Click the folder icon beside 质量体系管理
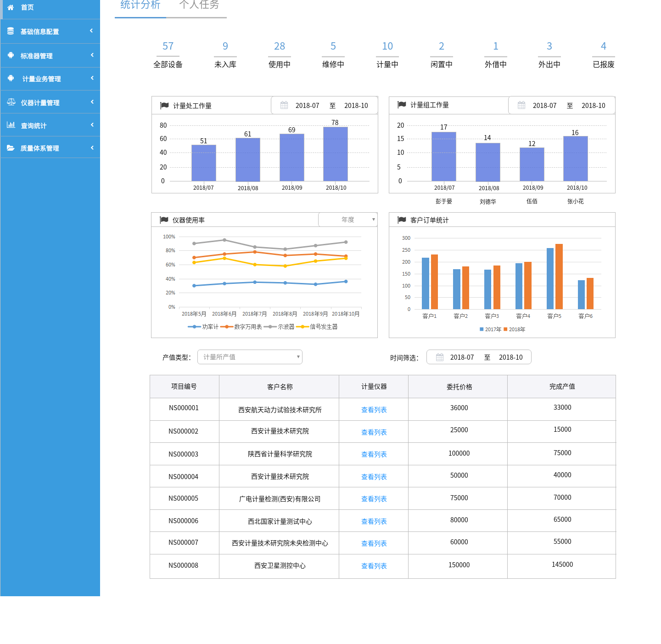Image resolution: width=661 pixels, height=644 pixels. [11, 148]
